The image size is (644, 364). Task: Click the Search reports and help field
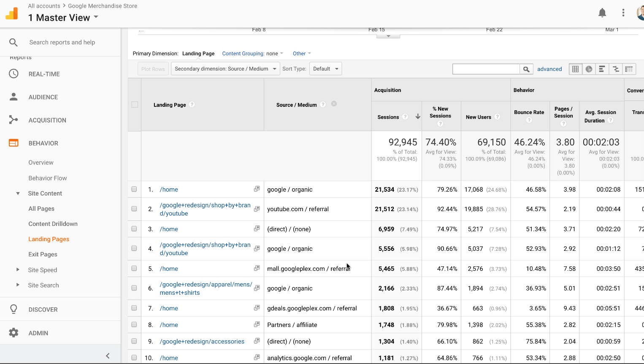[62, 42]
